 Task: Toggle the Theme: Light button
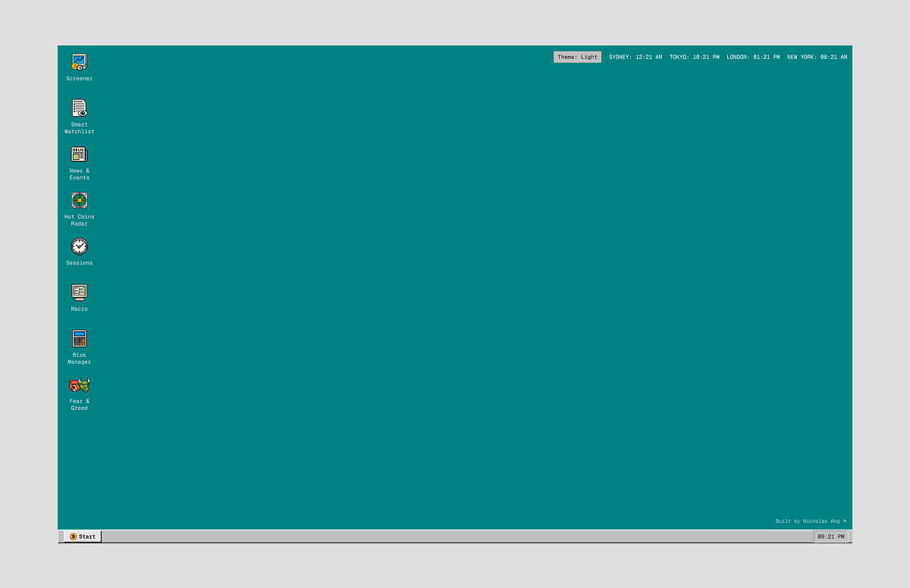point(577,57)
